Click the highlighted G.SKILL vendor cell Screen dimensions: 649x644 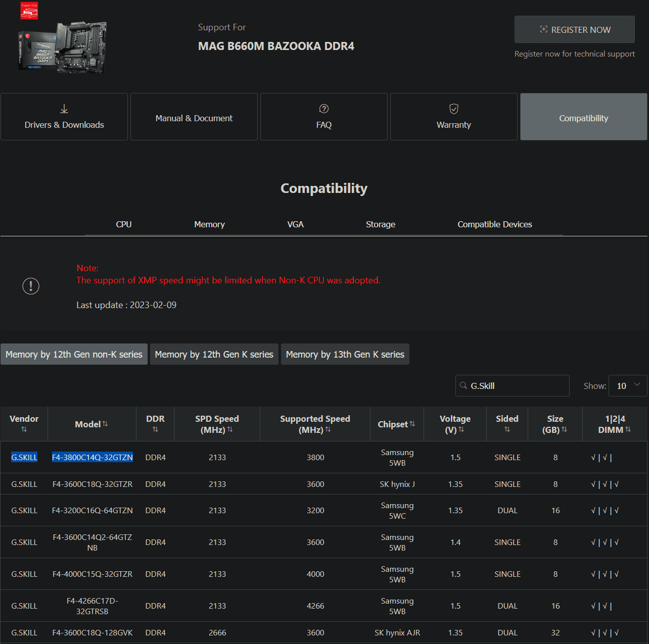pyautogui.click(x=24, y=457)
